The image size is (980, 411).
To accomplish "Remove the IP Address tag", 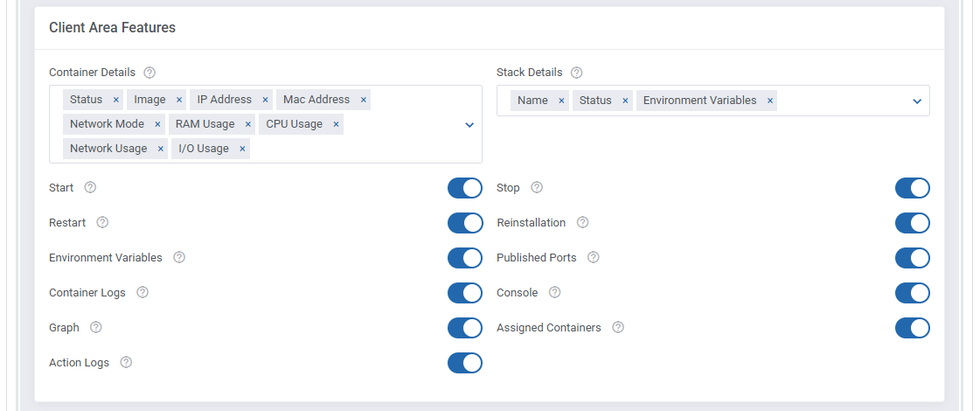I will click(x=265, y=100).
